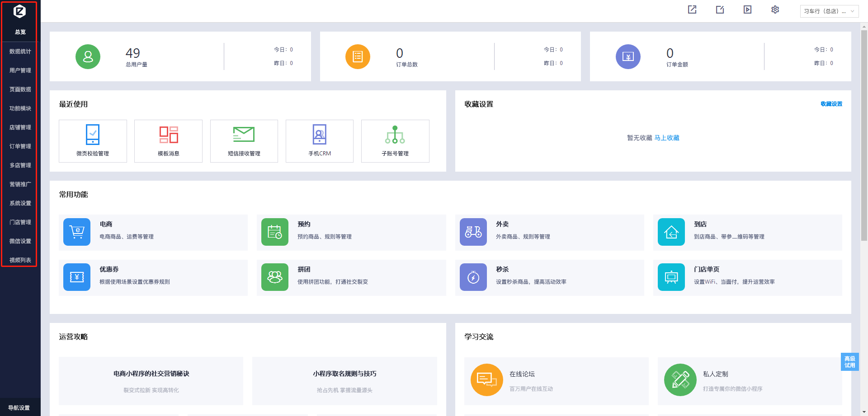868x416 pixels.
Task: Click the play video icon in top bar
Action: (x=747, y=9)
